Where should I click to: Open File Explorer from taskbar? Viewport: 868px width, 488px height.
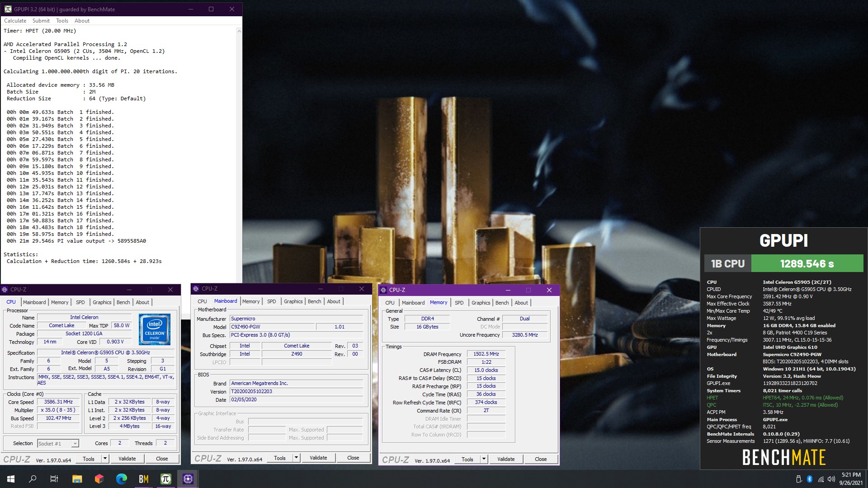(77, 479)
